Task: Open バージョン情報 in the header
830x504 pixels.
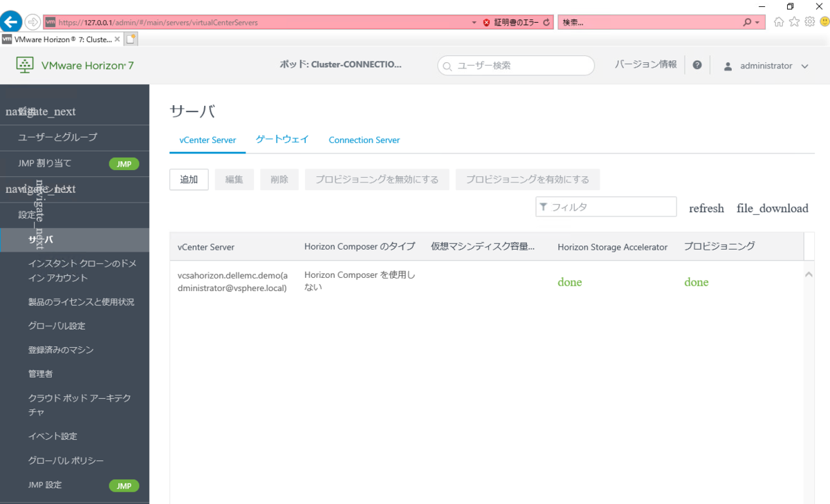Action: [645, 64]
